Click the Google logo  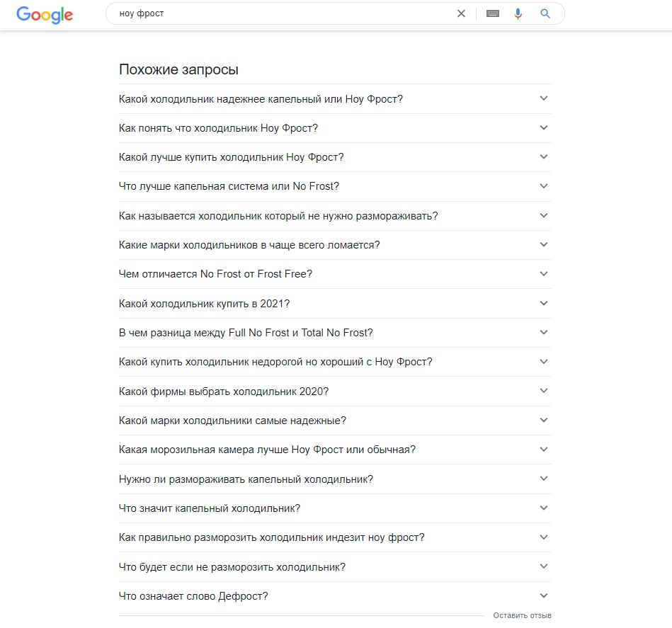pos(45,15)
